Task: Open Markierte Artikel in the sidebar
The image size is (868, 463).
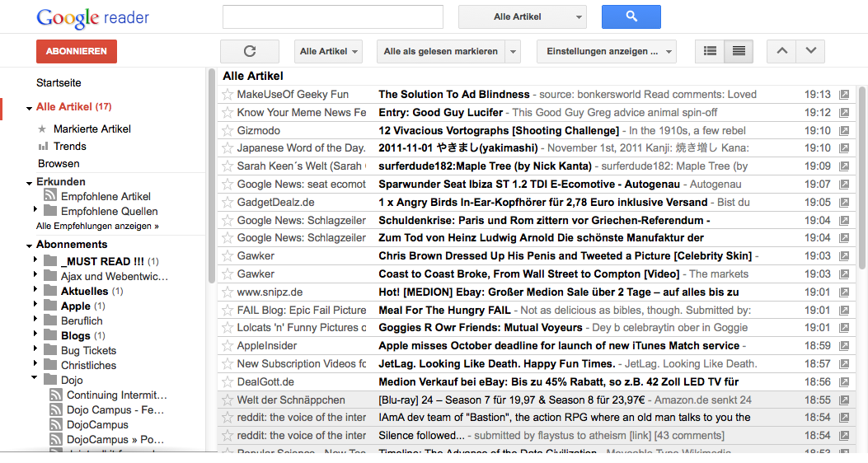Action: coord(91,129)
